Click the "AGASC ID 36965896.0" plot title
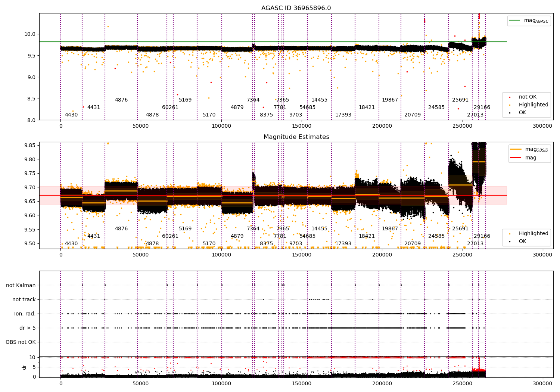Image resolution: width=560 pixels, height=392 pixels. [x=296, y=8]
